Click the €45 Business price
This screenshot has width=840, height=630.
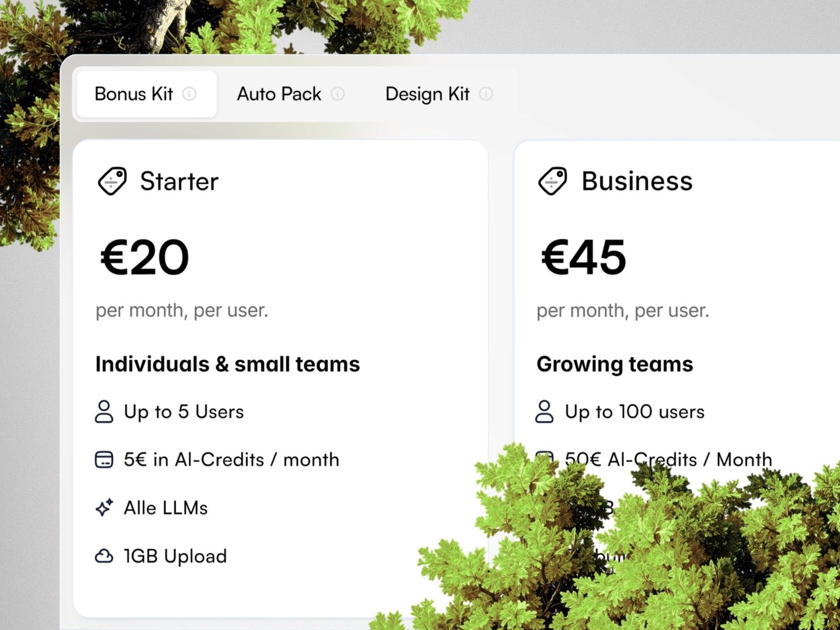[x=584, y=257]
